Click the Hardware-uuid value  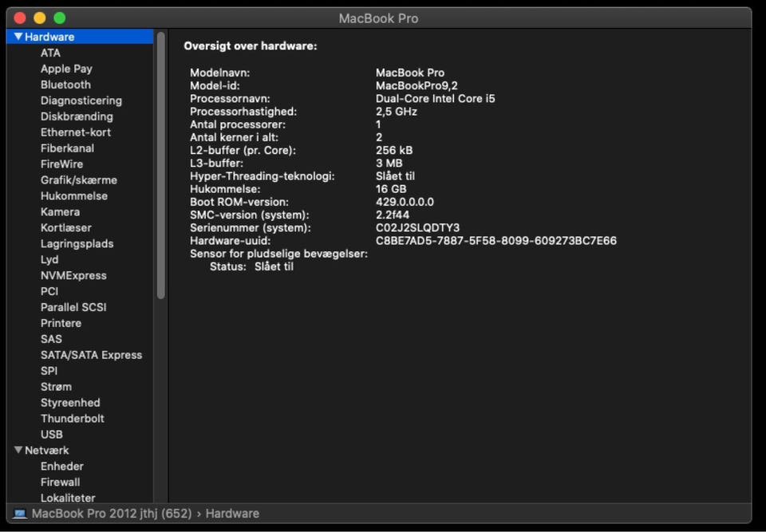(496, 241)
